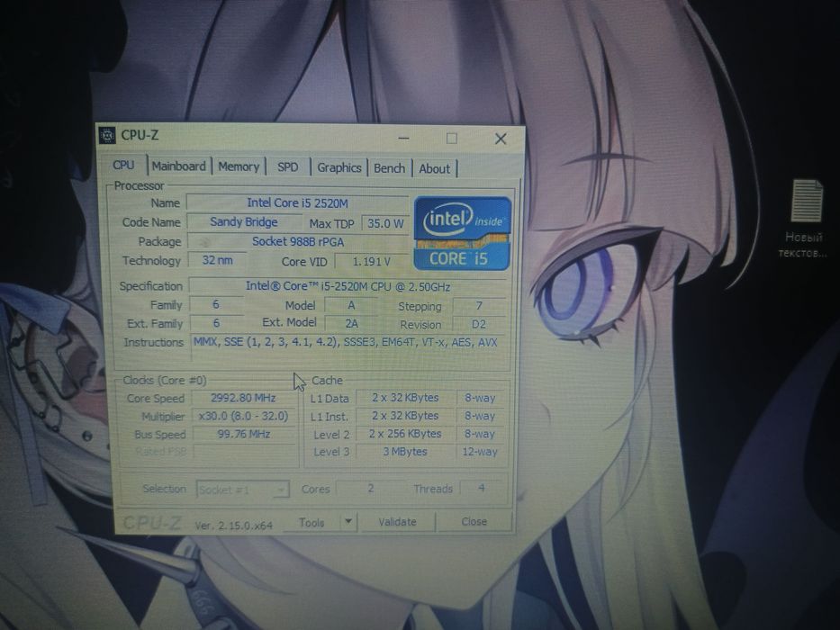Maximize the CPU-Z window
The height and width of the screenshot is (630, 840).
pyautogui.click(x=452, y=139)
